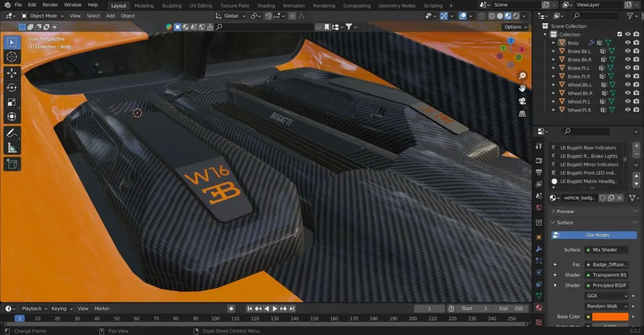
Task: Click the current frame number field
Action: point(429,309)
